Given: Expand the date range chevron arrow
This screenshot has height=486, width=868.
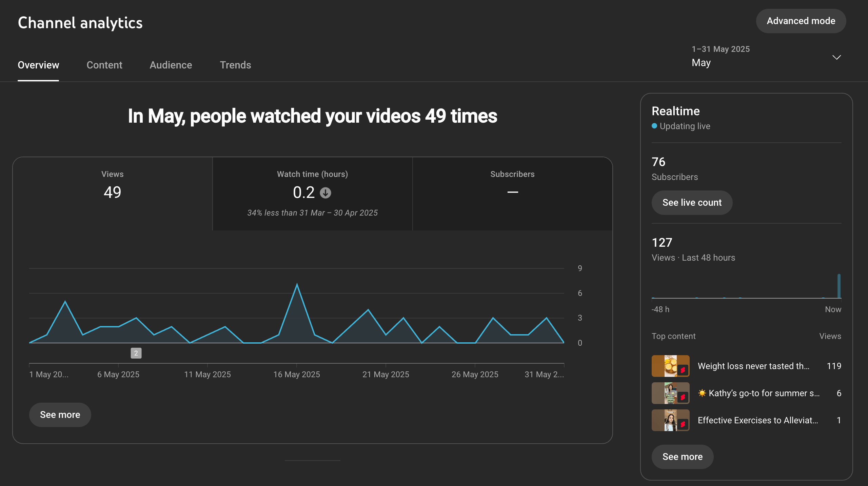Looking at the screenshot, I should (836, 57).
